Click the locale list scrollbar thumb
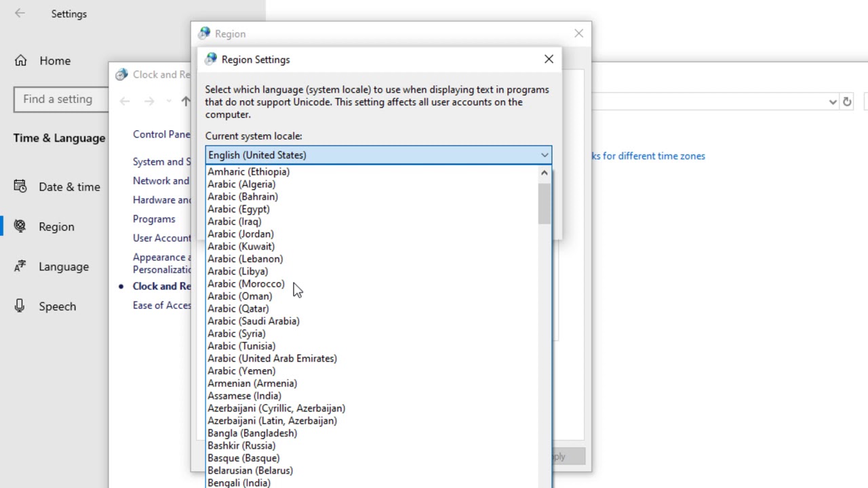Image resolution: width=868 pixels, height=488 pixels. [544, 203]
